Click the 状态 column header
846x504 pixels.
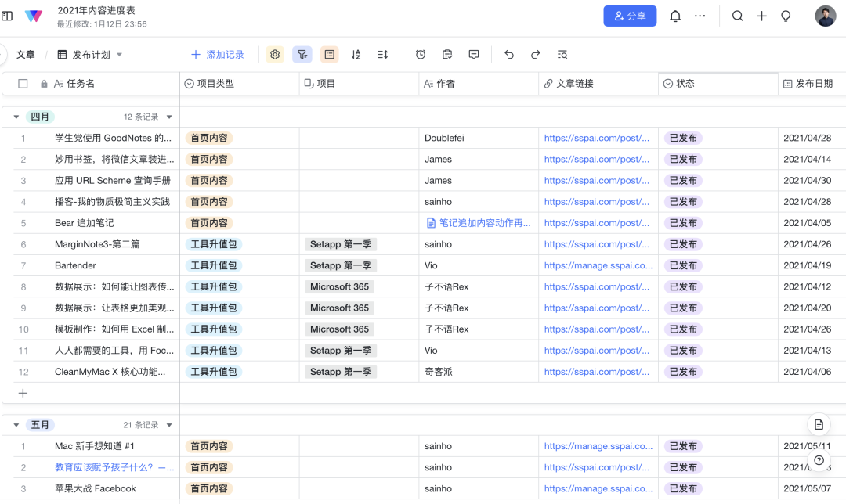click(685, 84)
